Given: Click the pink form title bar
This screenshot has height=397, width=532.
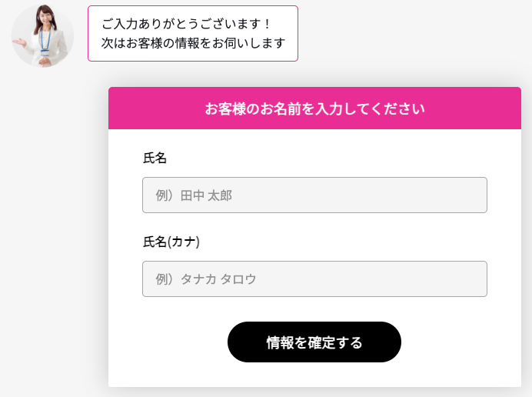Looking at the screenshot, I should click(x=314, y=108).
